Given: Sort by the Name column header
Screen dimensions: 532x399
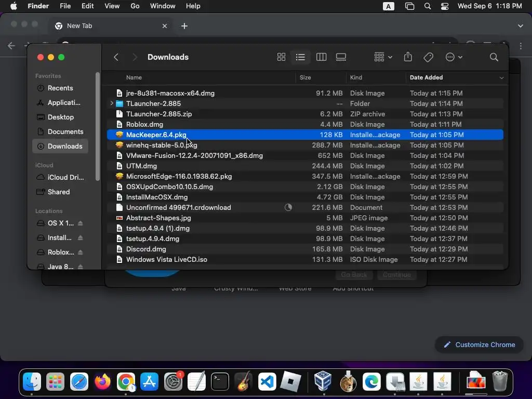Looking at the screenshot, I should pyautogui.click(x=134, y=77).
